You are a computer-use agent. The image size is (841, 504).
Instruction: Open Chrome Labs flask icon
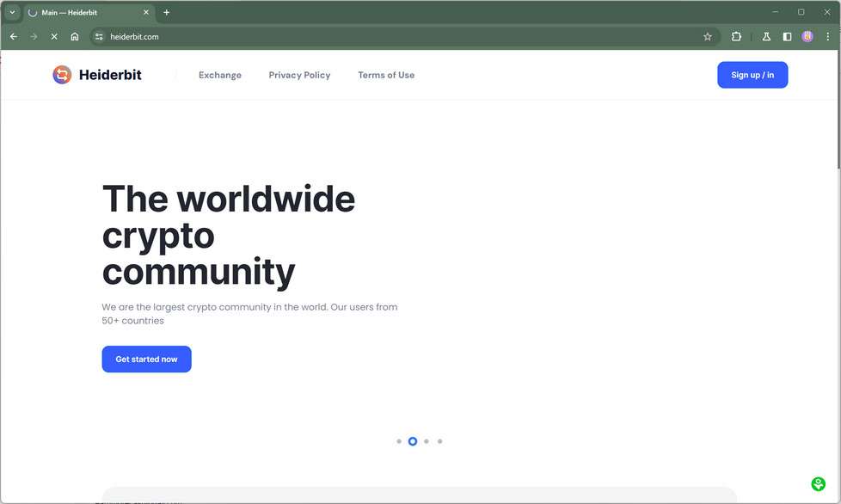click(x=766, y=36)
